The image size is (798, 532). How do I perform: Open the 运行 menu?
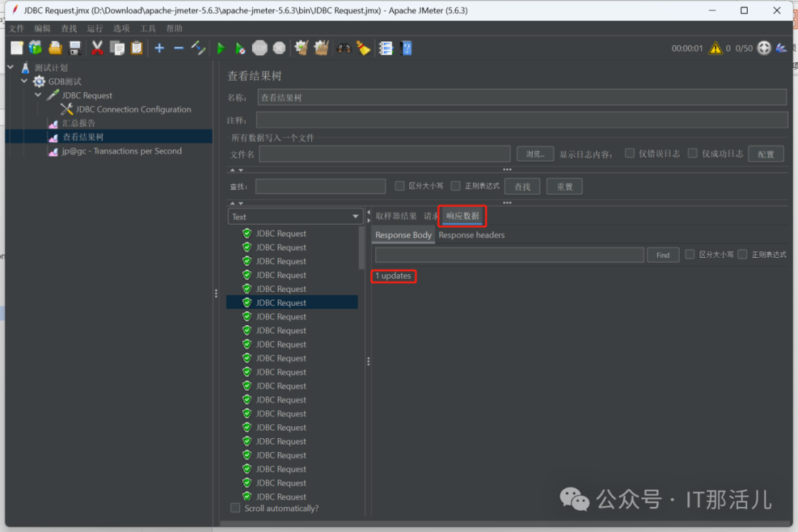[95, 29]
